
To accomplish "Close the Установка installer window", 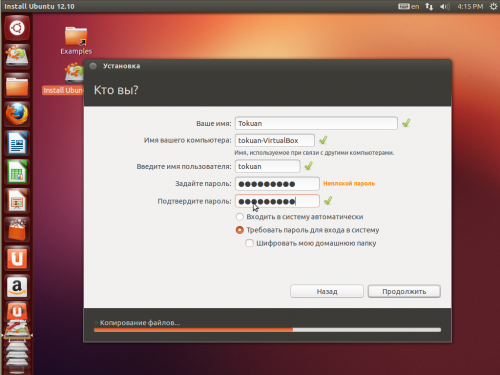I will point(93,66).
